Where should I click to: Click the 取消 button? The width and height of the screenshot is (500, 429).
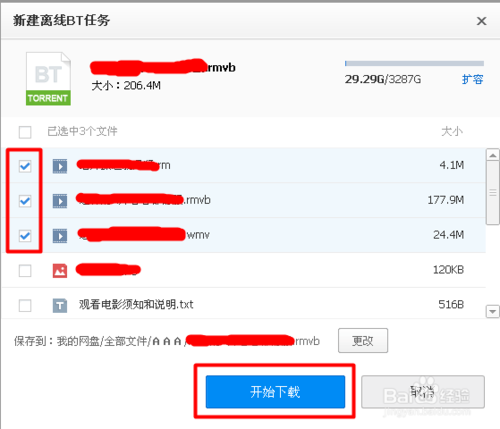coord(423,392)
